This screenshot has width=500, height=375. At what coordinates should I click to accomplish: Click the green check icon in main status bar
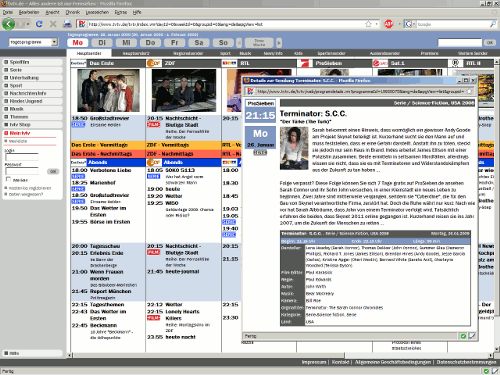pos(486,371)
